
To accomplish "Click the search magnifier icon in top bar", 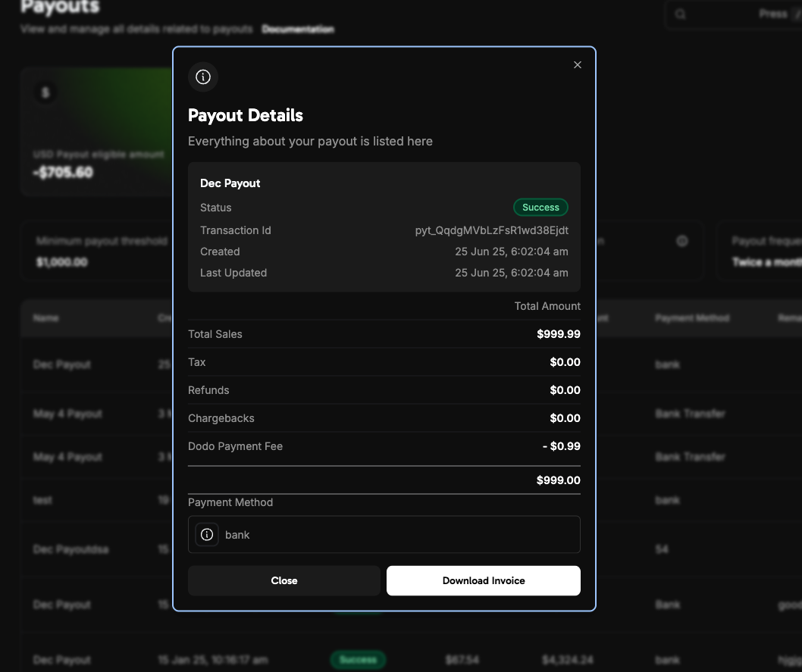I will click(x=680, y=14).
